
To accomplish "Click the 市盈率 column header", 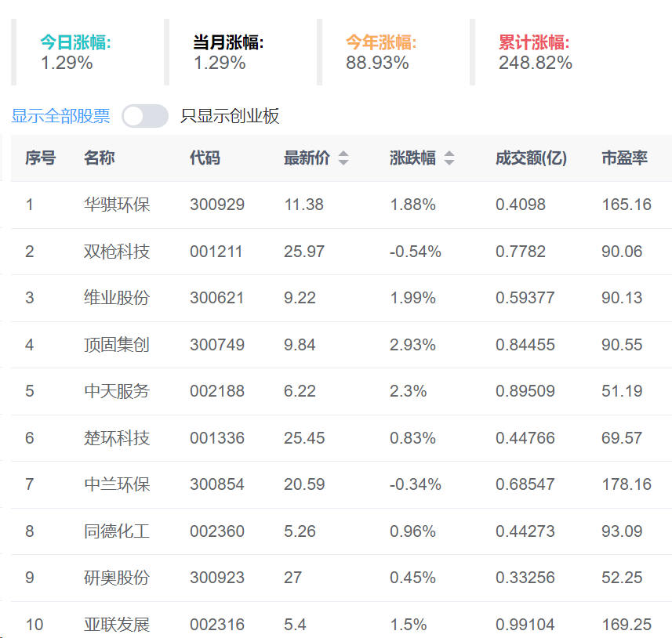I will click(x=624, y=158).
